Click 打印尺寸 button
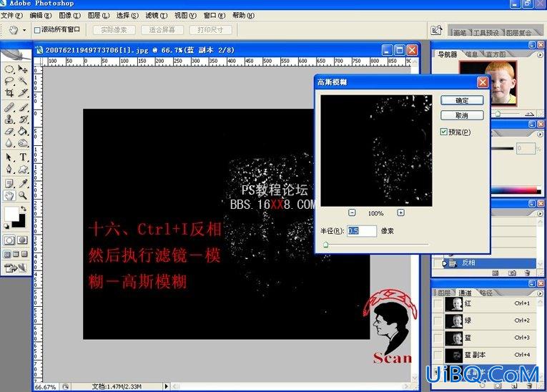 [210, 30]
